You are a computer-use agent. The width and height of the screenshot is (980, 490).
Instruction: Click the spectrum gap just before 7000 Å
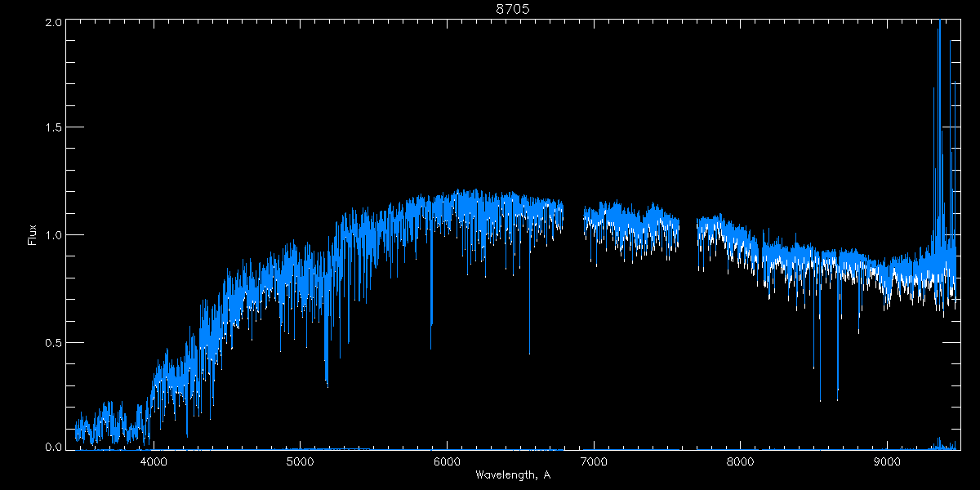[x=573, y=220]
